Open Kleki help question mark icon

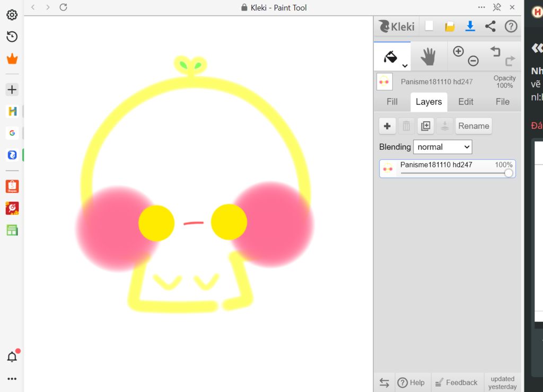pos(511,26)
